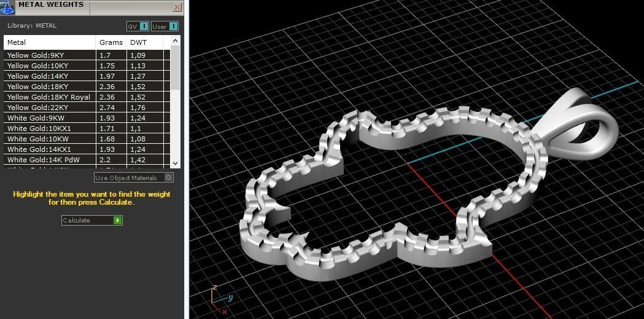Select the Yellow Gold:14KY row
Viewport: 644px width, 319px height.
pyautogui.click(x=87, y=76)
